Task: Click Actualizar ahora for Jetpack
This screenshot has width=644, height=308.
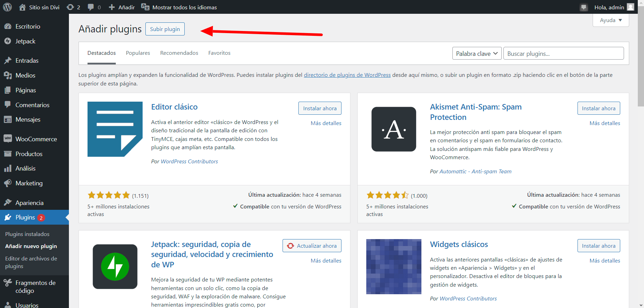Action: [312, 246]
